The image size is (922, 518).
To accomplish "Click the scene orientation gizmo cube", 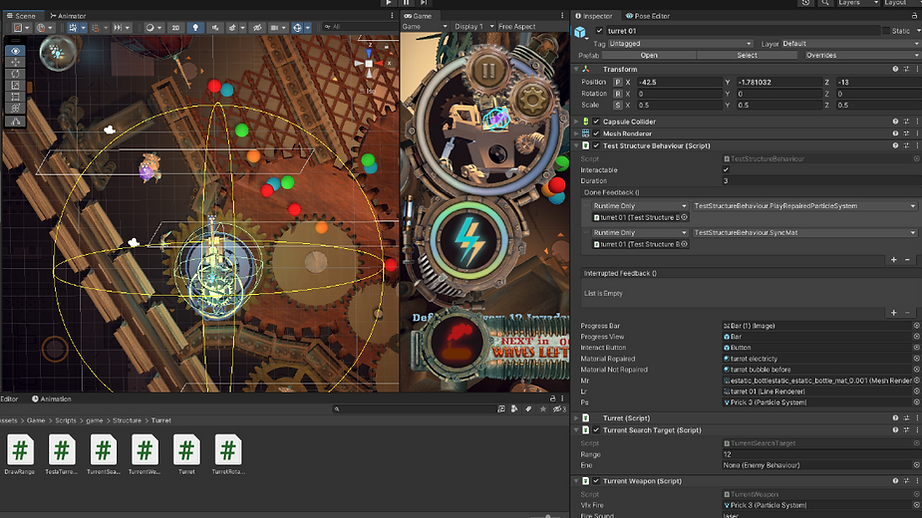I will click(x=369, y=64).
